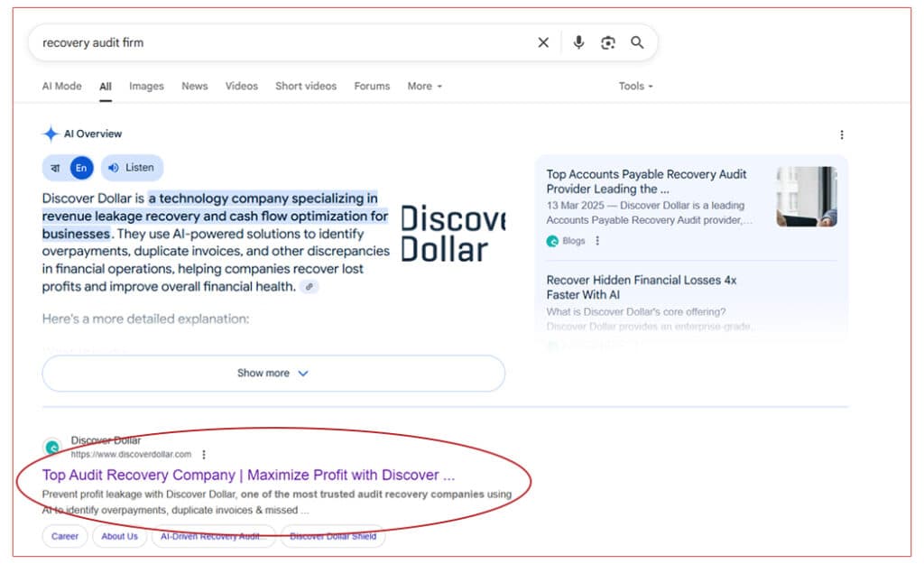This screenshot has height=564, width=924.
Task: Toggle the Bengali language option
Action: [x=56, y=167]
